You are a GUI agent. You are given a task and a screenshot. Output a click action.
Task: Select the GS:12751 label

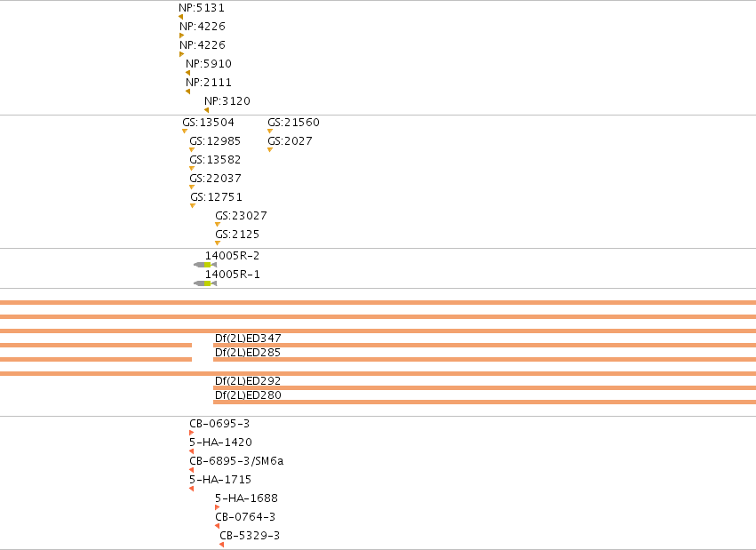click(217, 197)
